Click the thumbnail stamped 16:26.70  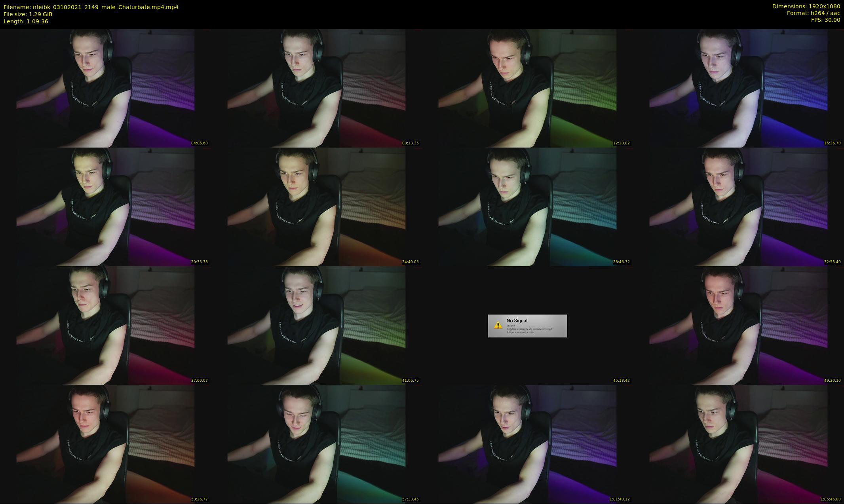(738, 88)
